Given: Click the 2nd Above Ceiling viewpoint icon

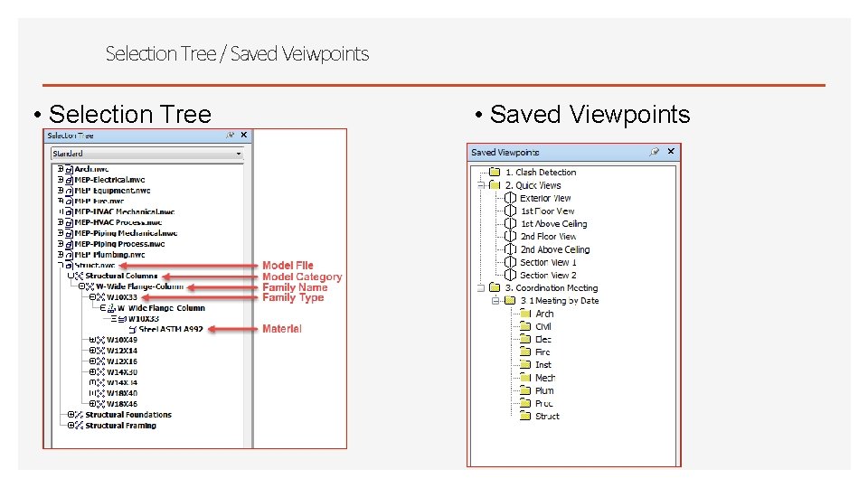Looking at the screenshot, I should coord(510,249).
